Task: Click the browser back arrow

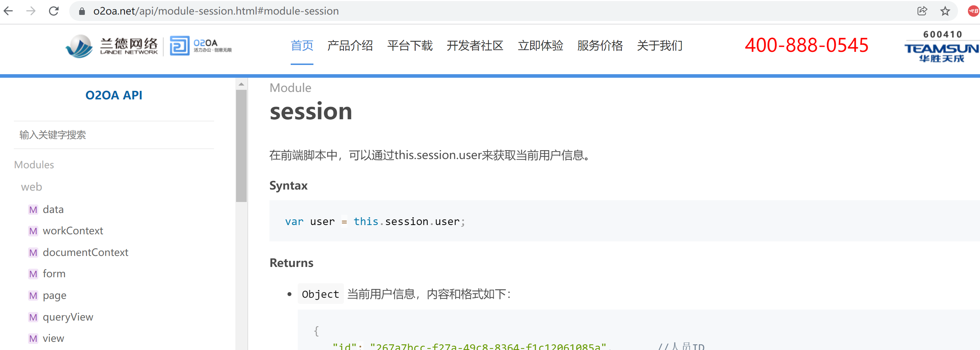Action: (x=9, y=11)
